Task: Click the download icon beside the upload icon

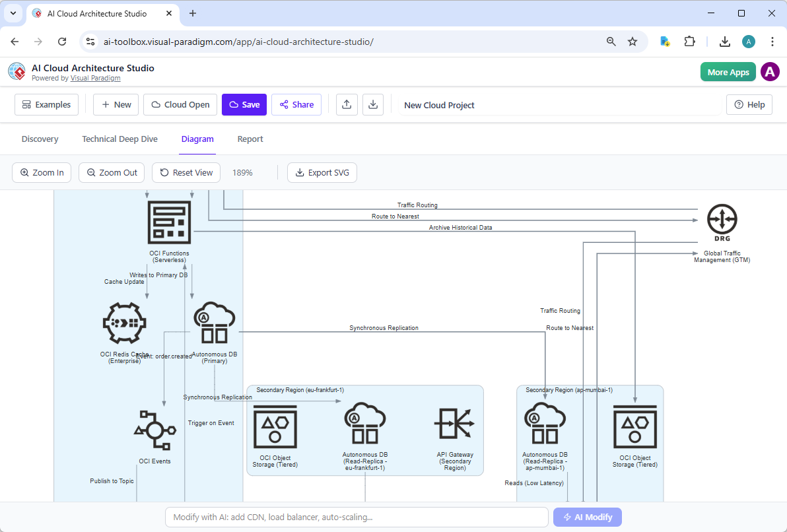Action: click(x=373, y=104)
